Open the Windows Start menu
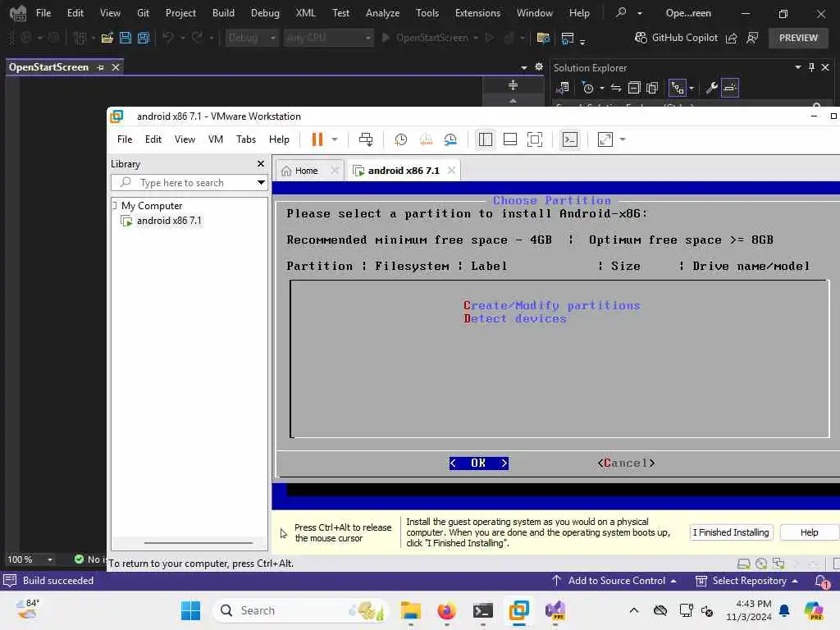This screenshot has height=630, width=840. click(190, 610)
